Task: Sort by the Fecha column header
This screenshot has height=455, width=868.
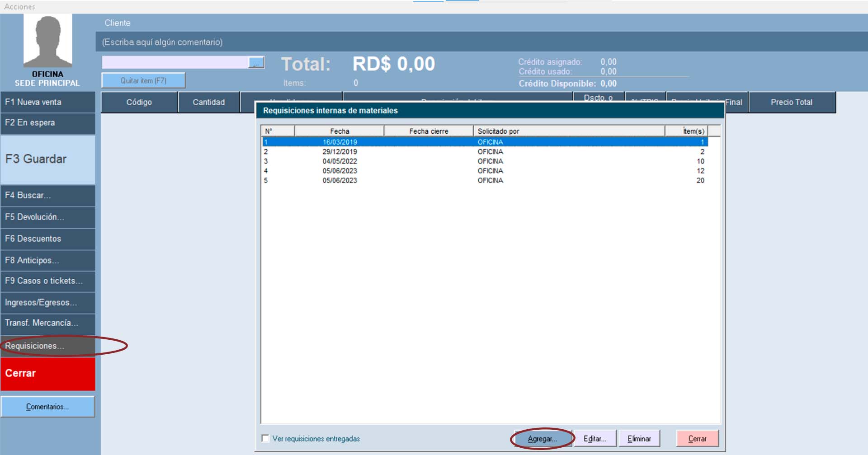Action: 339,131
